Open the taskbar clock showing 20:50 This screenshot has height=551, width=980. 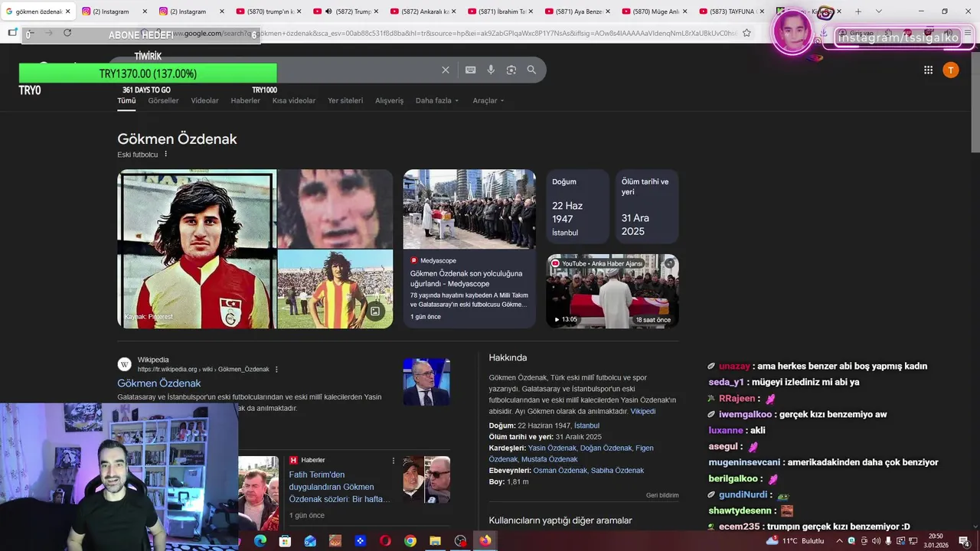(936, 541)
